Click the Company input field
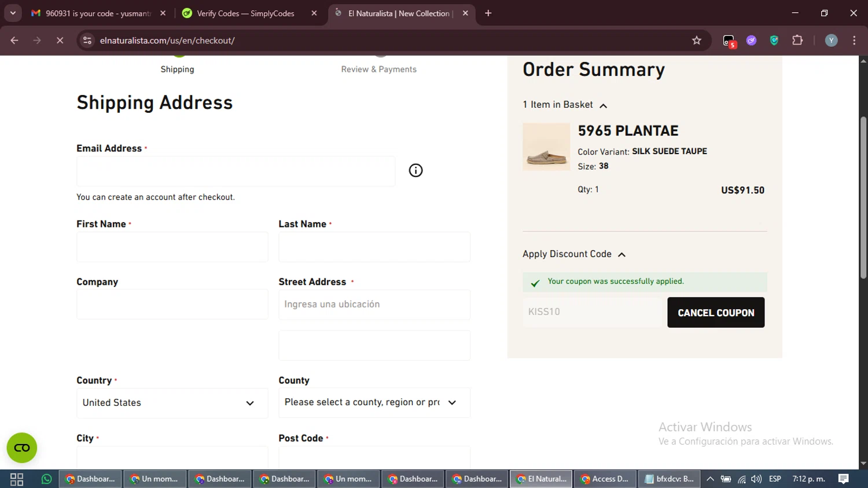The width and height of the screenshot is (868, 488). coord(172,304)
